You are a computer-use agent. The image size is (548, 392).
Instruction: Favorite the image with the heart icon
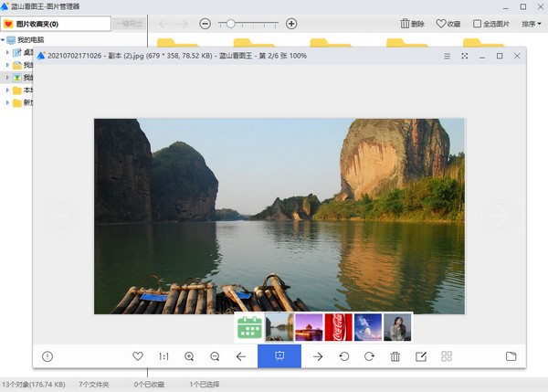138,356
